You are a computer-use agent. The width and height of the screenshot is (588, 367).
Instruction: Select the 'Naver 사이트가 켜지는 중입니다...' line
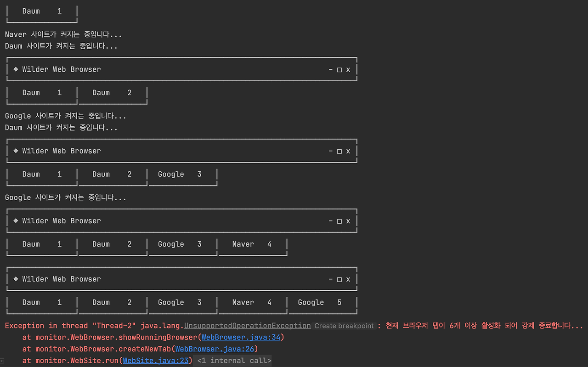(x=63, y=34)
